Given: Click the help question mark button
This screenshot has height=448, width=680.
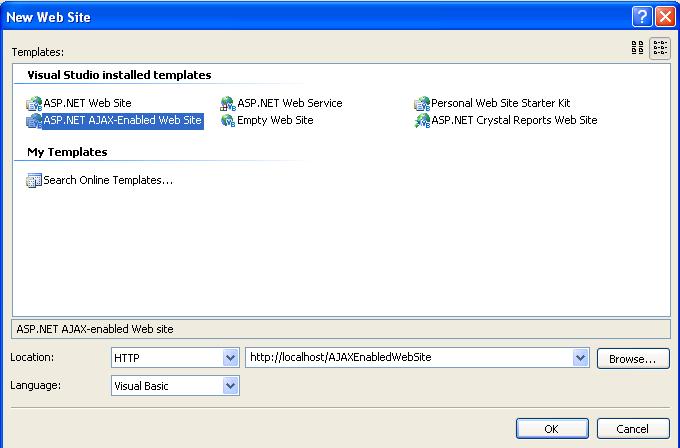Looking at the screenshot, I should pyautogui.click(x=642, y=17).
